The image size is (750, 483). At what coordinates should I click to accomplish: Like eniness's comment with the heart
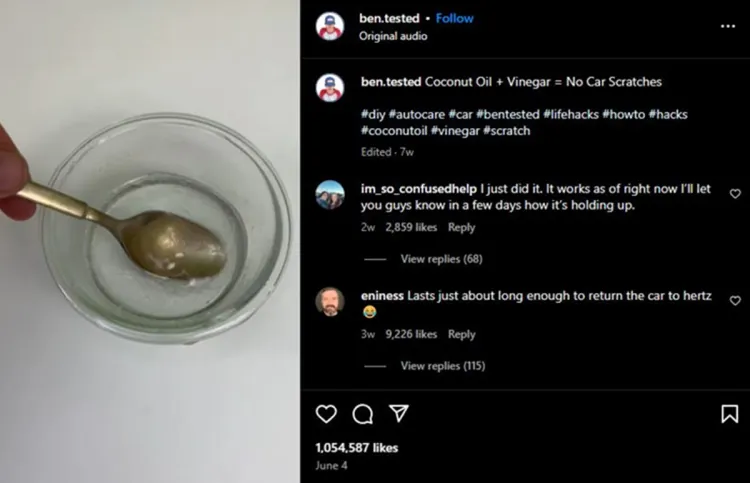(735, 301)
